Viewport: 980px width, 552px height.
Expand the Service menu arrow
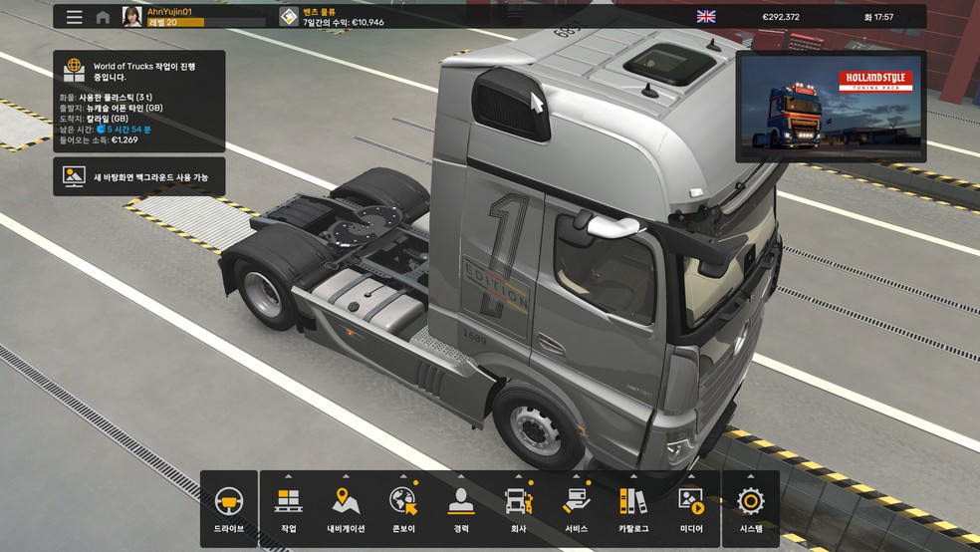point(577,476)
